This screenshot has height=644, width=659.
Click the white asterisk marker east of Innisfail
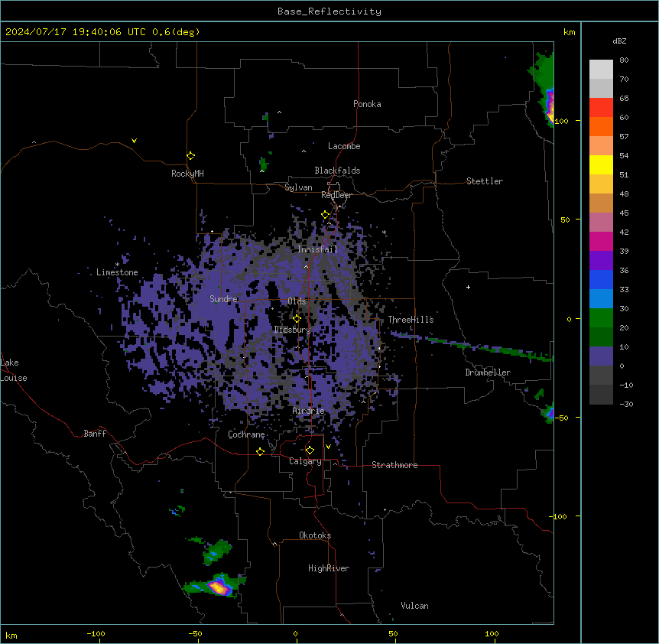[384, 232]
